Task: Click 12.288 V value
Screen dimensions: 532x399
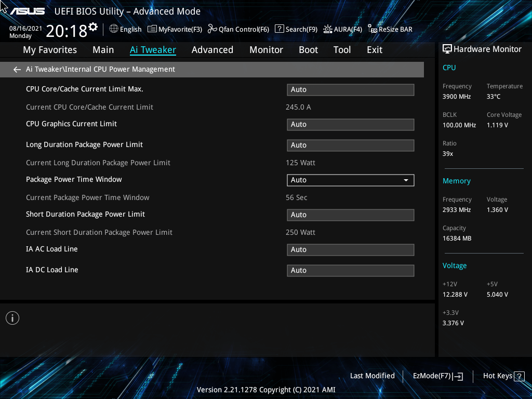Action: click(x=455, y=295)
